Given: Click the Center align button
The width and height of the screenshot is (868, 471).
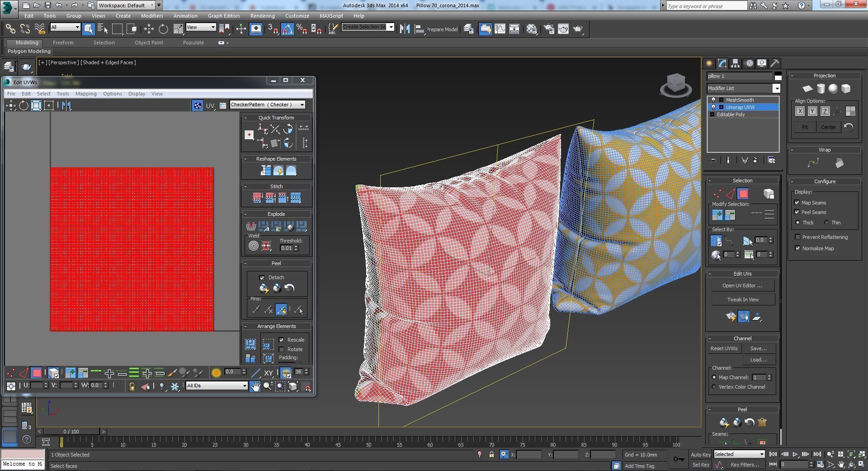Looking at the screenshot, I should click(x=828, y=127).
